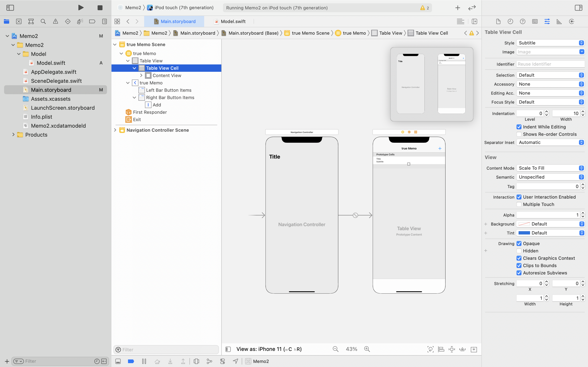588x367 pixels.
Task: Open the Identity inspector icon
Action: tap(535, 21)
